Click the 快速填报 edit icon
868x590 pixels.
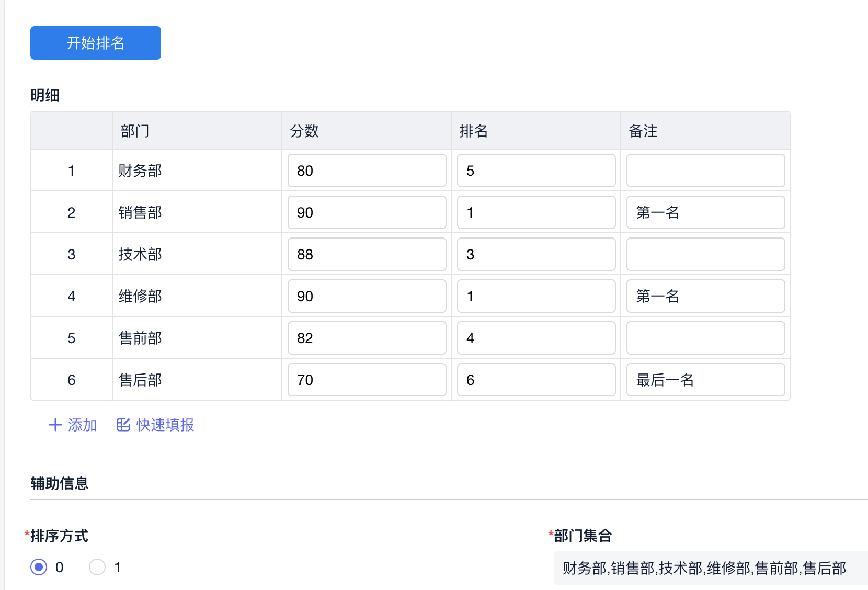[123, 425]
